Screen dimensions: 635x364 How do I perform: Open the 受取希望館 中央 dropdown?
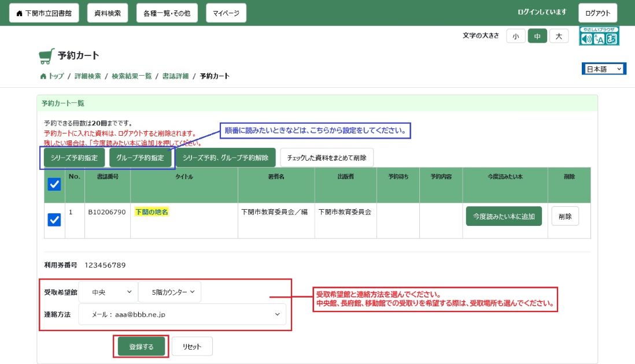coord(108,292)
